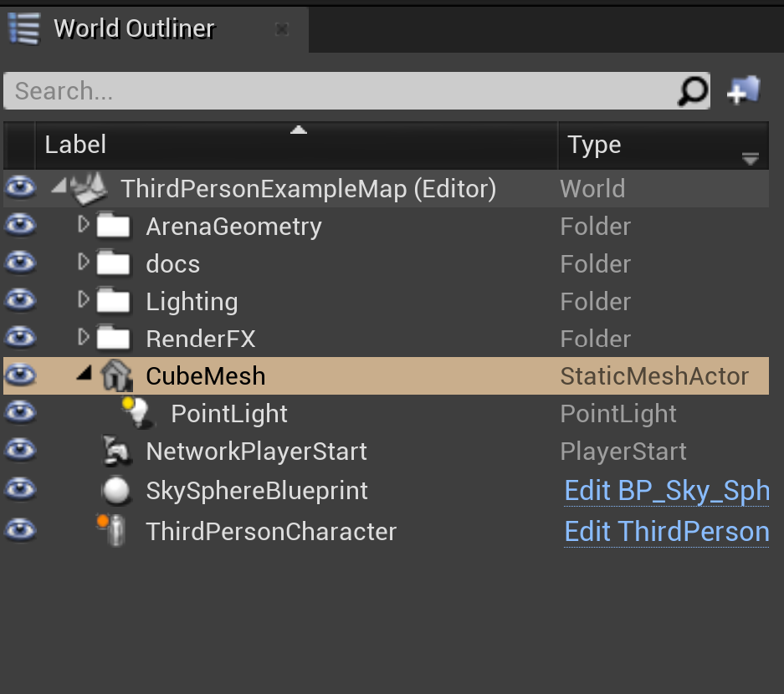The width and height of the screenshot is (784, 694).
Task: Create a new folder with the add-folder icon
Action: [x=744, y=90]
